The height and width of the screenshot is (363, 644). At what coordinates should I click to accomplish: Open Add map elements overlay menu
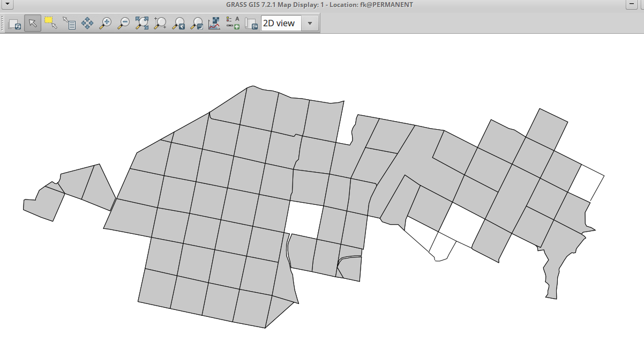(x=233, y=23)
